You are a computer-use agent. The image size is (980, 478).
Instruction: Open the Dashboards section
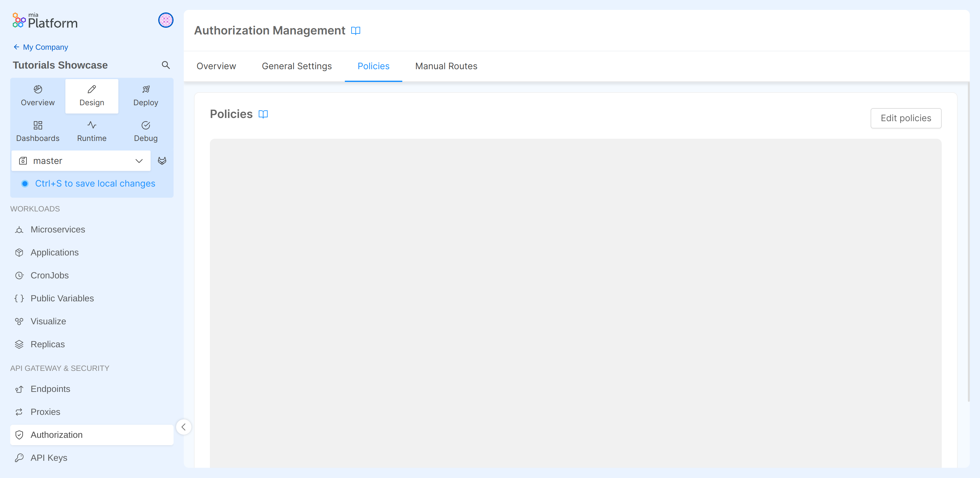37,131
